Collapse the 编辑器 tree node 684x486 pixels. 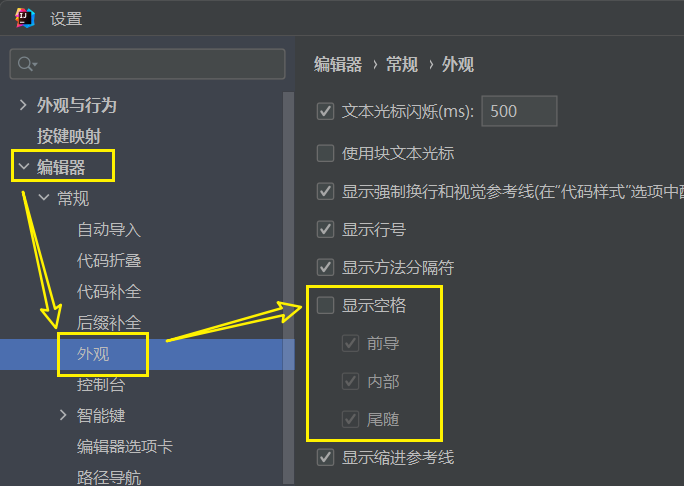(x=23, y=166)
